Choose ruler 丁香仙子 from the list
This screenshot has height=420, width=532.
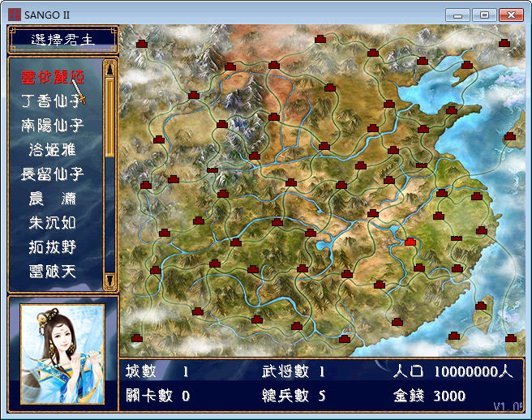[x=52, y=101]
